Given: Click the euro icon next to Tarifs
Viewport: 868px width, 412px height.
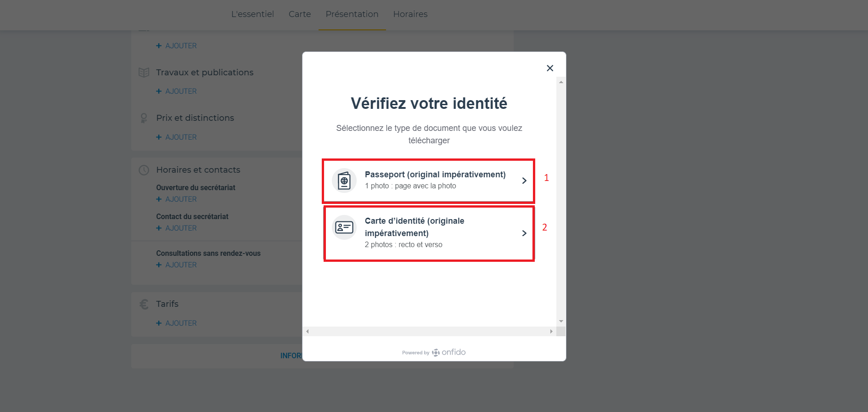Looking at the screenshot, I should click(x=144, y=304).
